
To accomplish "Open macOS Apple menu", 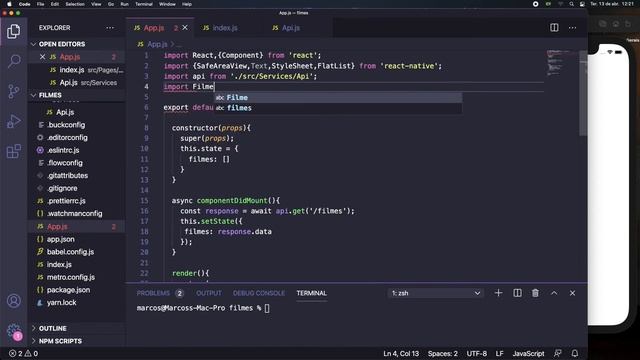I will click(x=9, y=4).
